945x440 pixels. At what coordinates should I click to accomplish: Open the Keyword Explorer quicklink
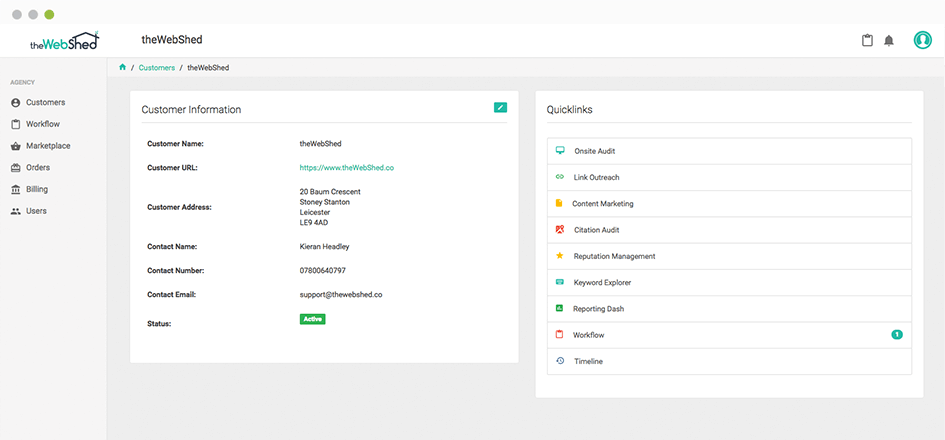pos(729,282)
